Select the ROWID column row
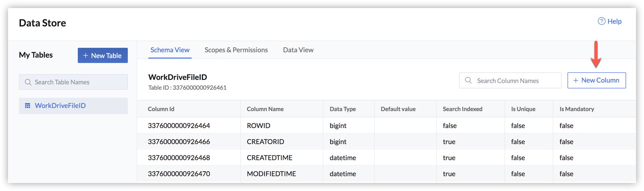 click(x=259, y=125)
